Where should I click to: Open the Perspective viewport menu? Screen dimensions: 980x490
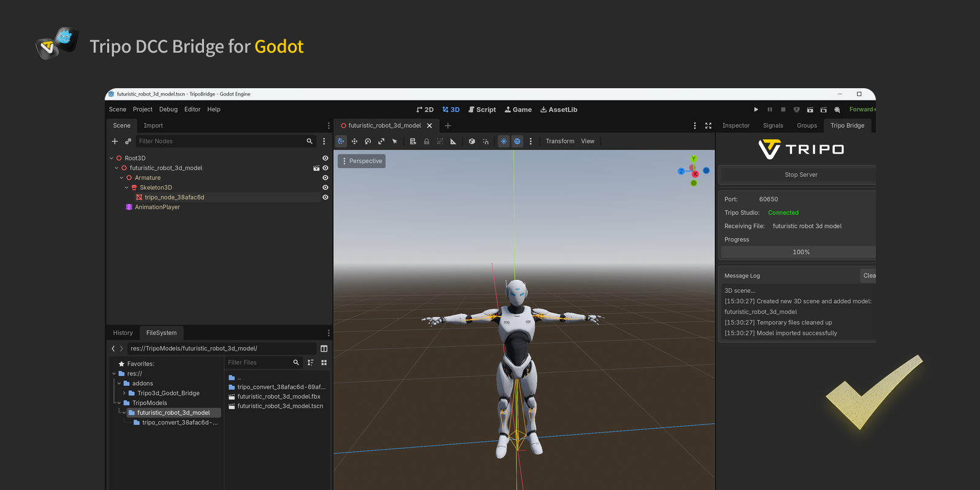361,161
